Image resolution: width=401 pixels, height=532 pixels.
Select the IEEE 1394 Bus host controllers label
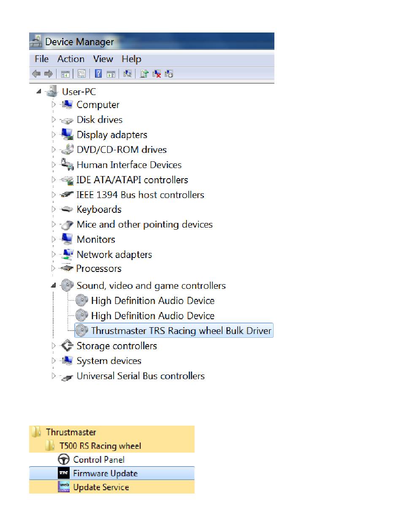(140, 195)
